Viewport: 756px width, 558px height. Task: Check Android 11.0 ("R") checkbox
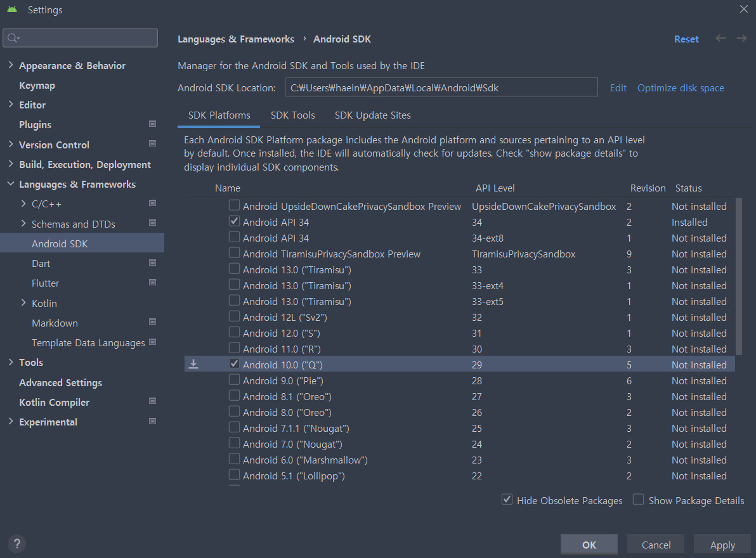click(x=234, y=348)
